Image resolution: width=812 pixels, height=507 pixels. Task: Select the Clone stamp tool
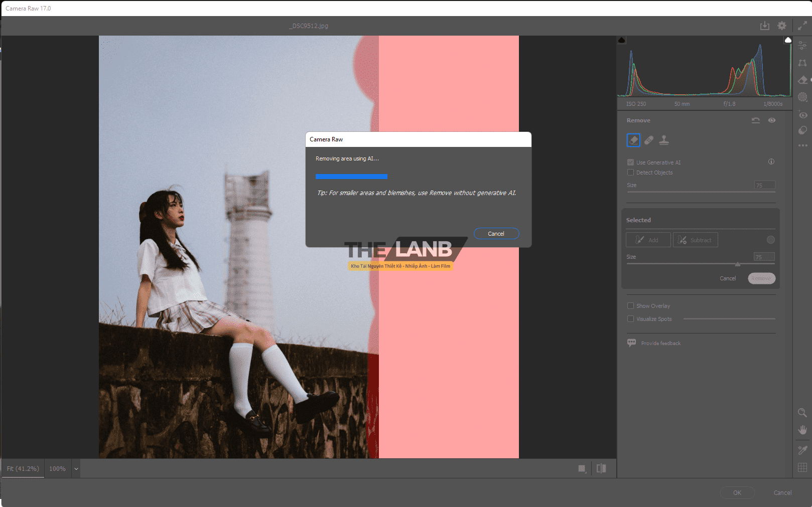click(x=664, y=140)
